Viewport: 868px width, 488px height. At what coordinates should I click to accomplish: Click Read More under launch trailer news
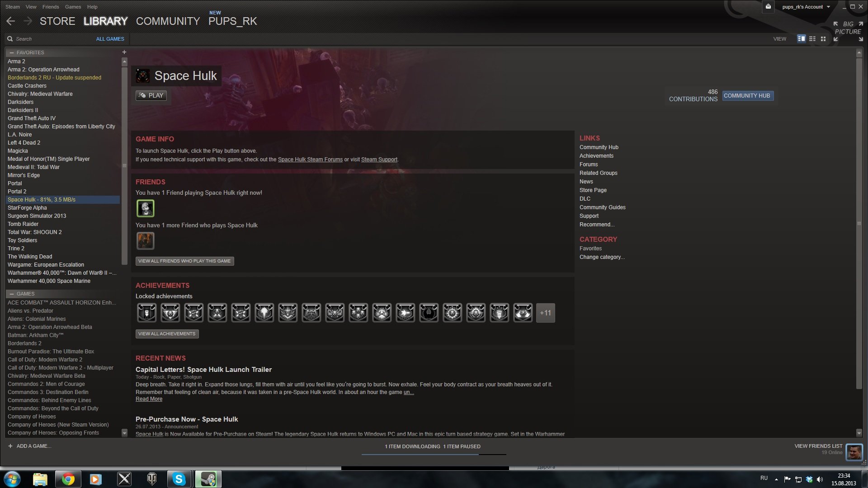click(149, 399)
